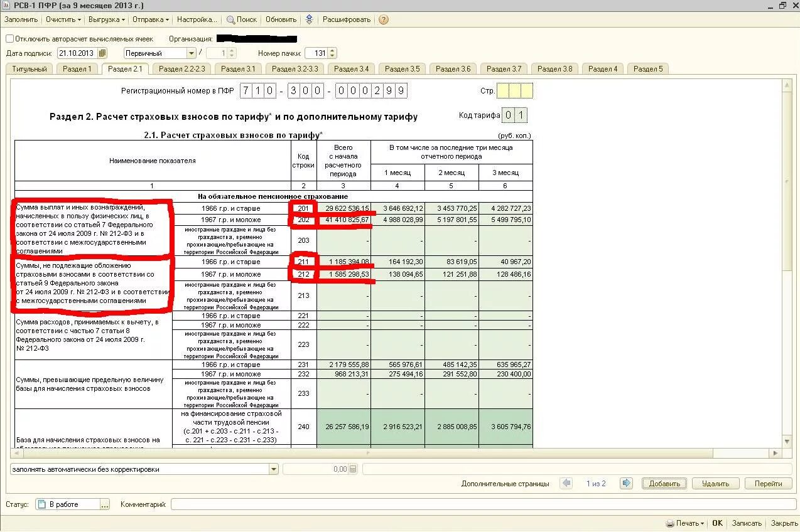Click the document icon in the Статус field
800x532 pixels.
click(x=41, y=504)
